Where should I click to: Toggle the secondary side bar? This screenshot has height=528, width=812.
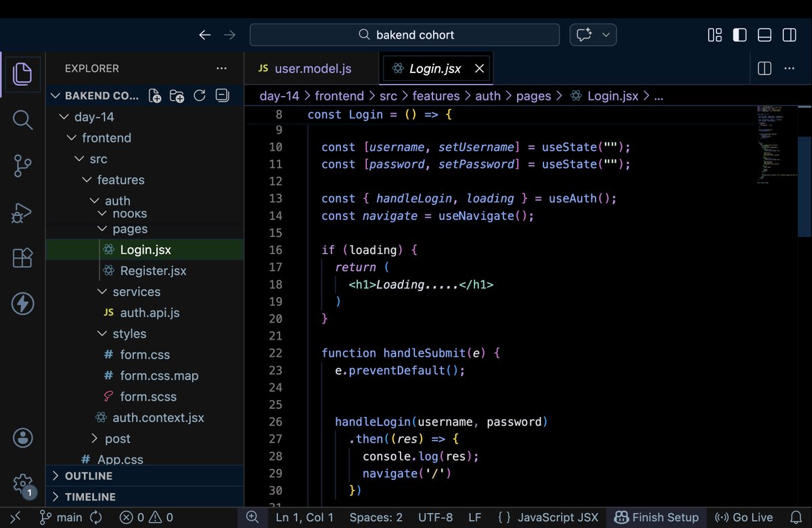click(789, 35)
